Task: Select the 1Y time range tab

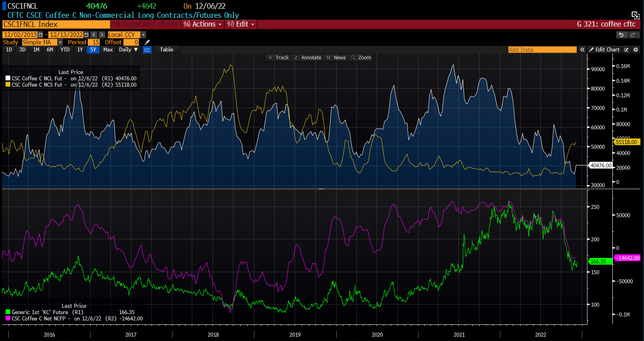Action: pyautogui.click(x=80, y=50)
